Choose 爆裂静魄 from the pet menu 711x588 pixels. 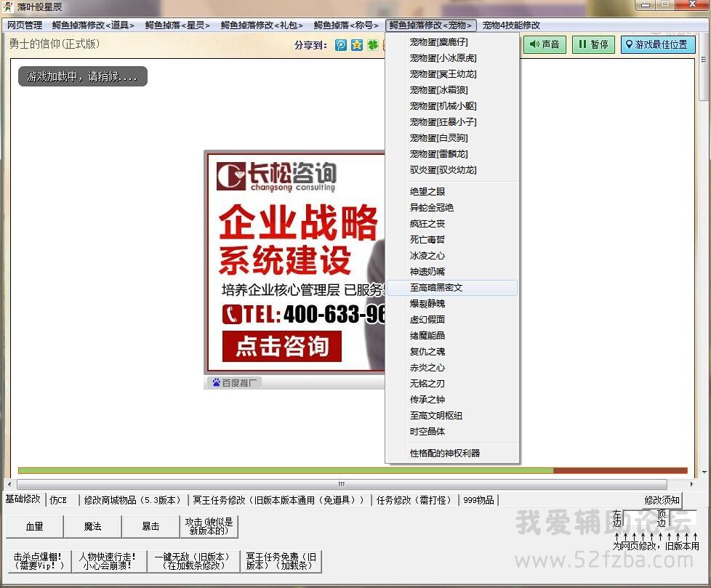coord(451,303)
